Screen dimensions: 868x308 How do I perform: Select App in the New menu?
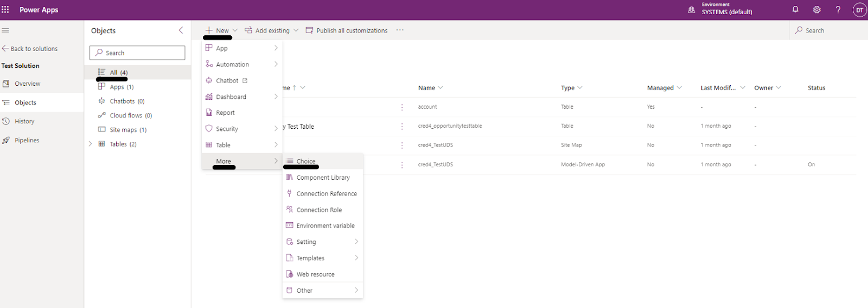(242, 48)
